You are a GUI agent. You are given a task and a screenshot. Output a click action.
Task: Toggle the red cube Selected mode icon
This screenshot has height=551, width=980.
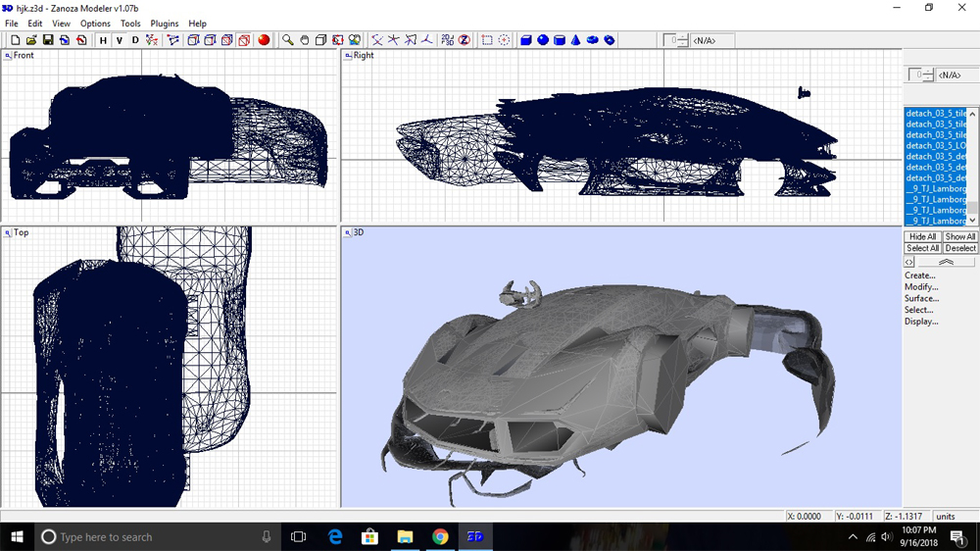[x=244, y=40]
